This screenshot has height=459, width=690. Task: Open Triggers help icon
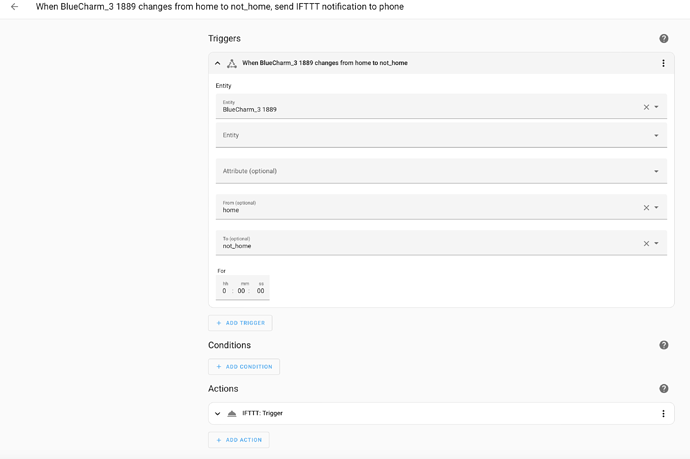point(663,39)
